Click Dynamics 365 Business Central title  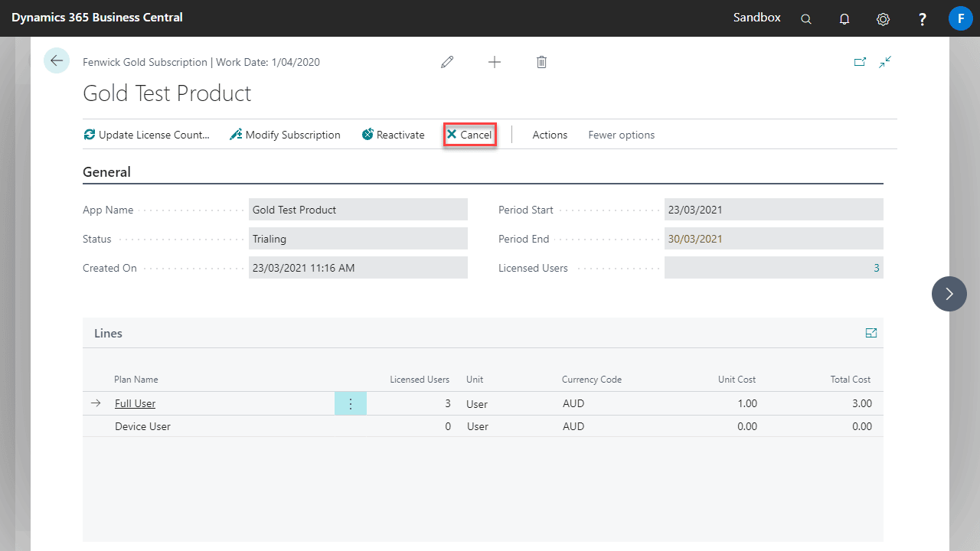pyautogui.click(x=97, y=17)
